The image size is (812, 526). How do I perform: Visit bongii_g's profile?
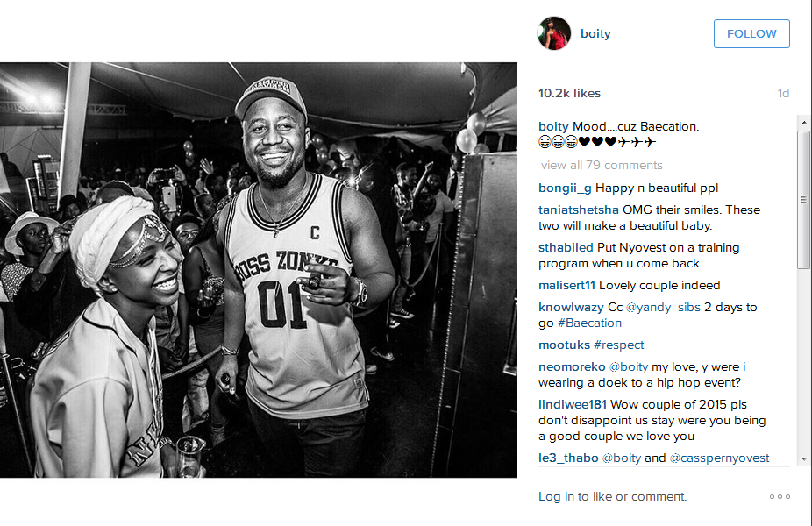[565, 188]
